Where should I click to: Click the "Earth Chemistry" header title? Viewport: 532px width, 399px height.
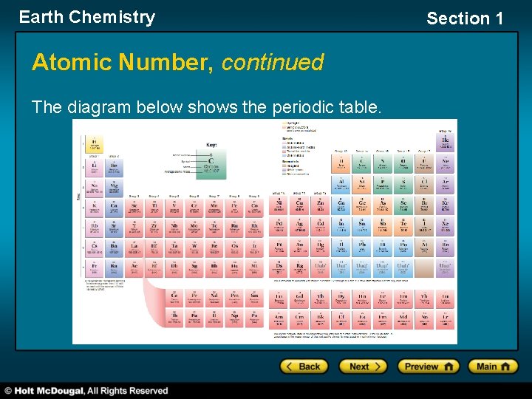[87, 17]
